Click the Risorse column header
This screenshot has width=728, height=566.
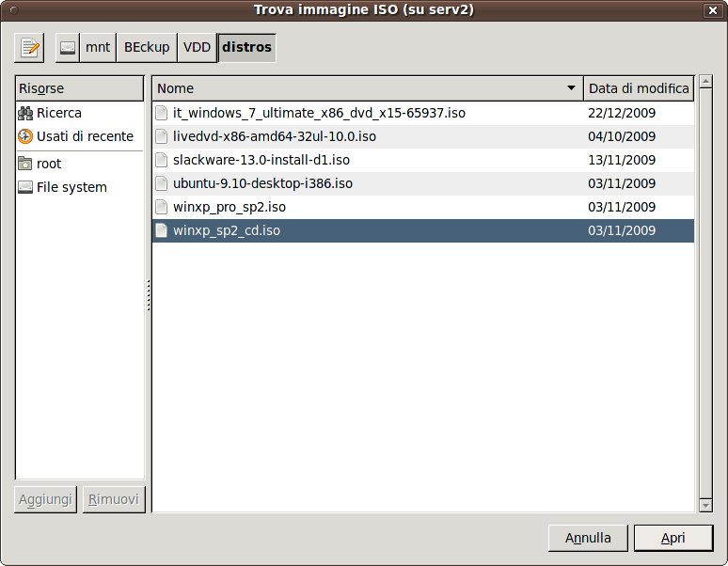[80, 88]
